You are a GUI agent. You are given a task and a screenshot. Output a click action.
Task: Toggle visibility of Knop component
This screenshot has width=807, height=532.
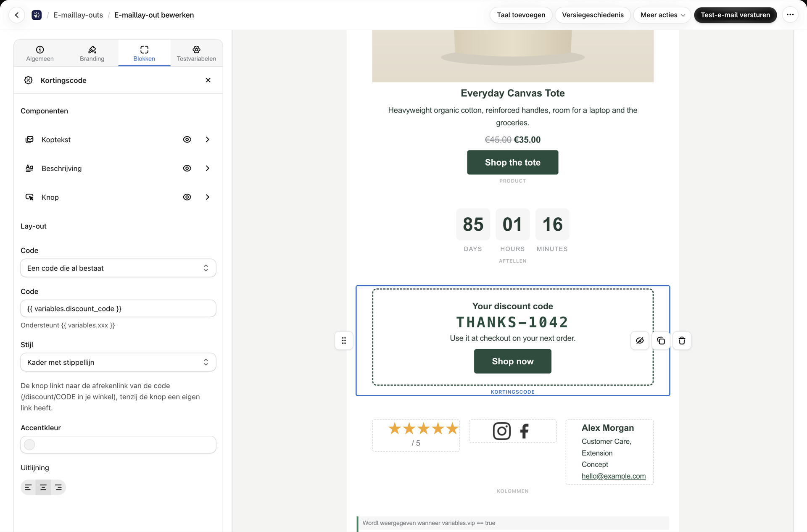point(187,197)
